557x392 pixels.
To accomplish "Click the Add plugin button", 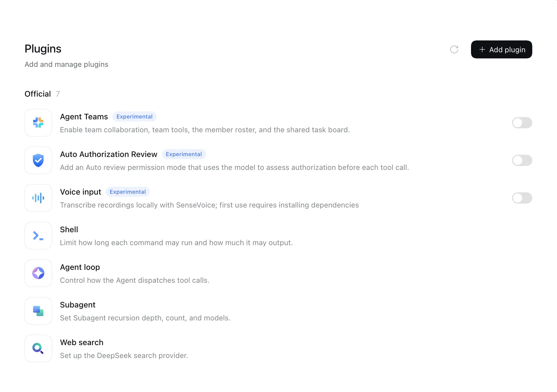I will [501, 49].
